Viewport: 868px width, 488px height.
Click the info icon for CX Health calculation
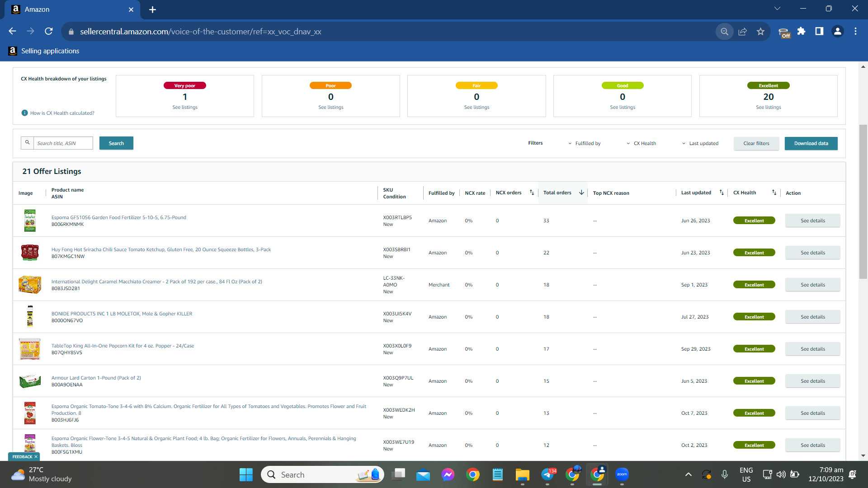(x=24, y=113)
